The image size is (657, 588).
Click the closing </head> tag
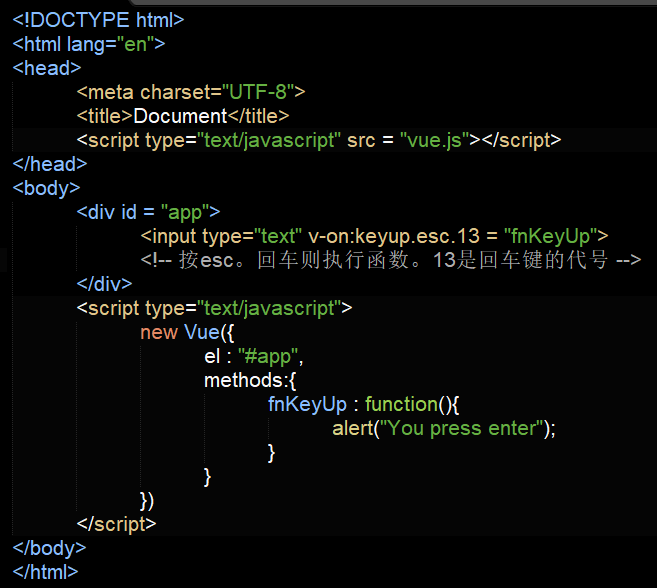[50, 164]
